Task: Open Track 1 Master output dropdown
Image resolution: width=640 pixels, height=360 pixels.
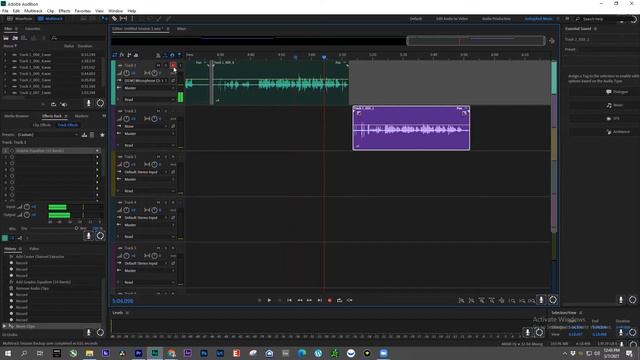Action: [x=149, y=88]
